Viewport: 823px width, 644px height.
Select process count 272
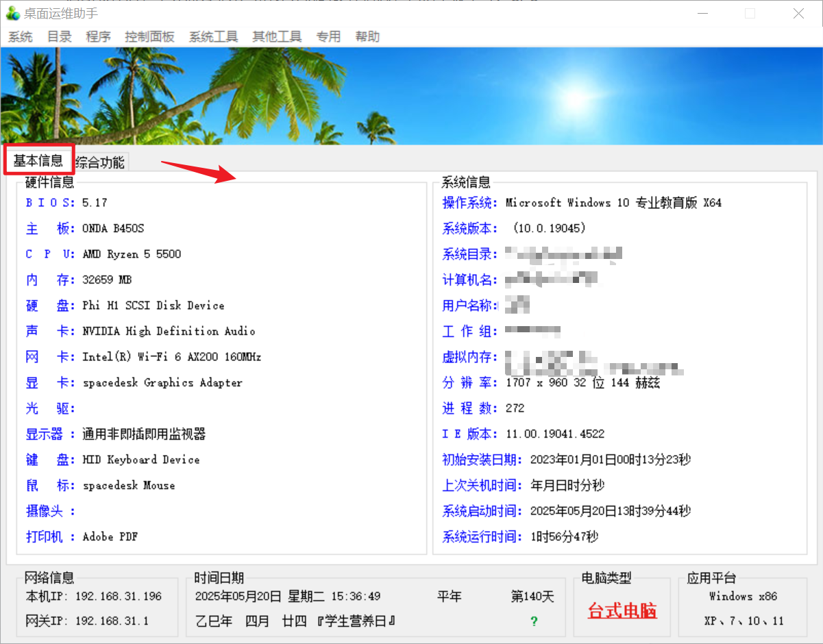click(515, 408)
